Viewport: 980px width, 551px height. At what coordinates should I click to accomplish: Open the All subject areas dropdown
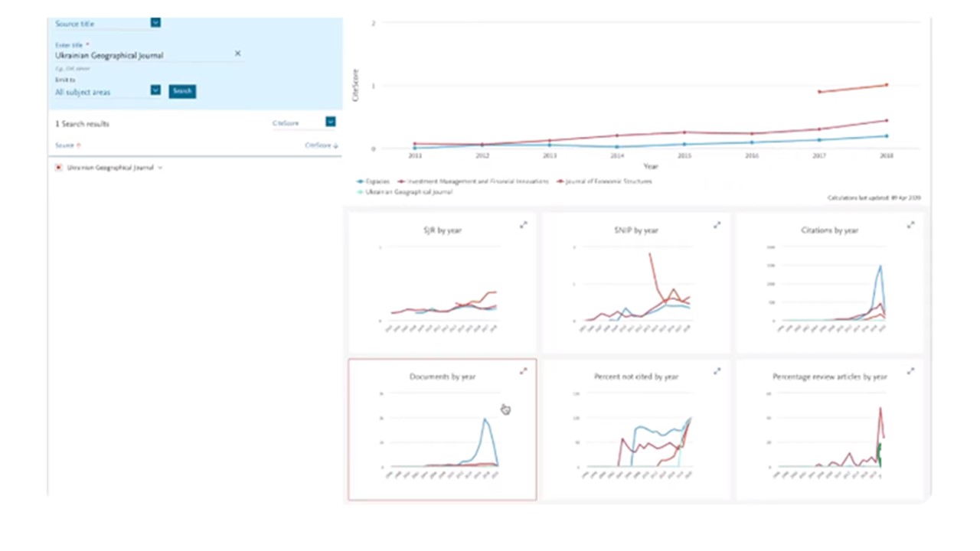pos(155,90)
